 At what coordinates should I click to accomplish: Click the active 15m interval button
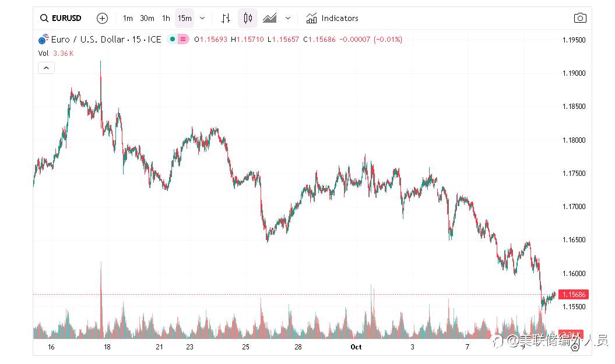185,18
